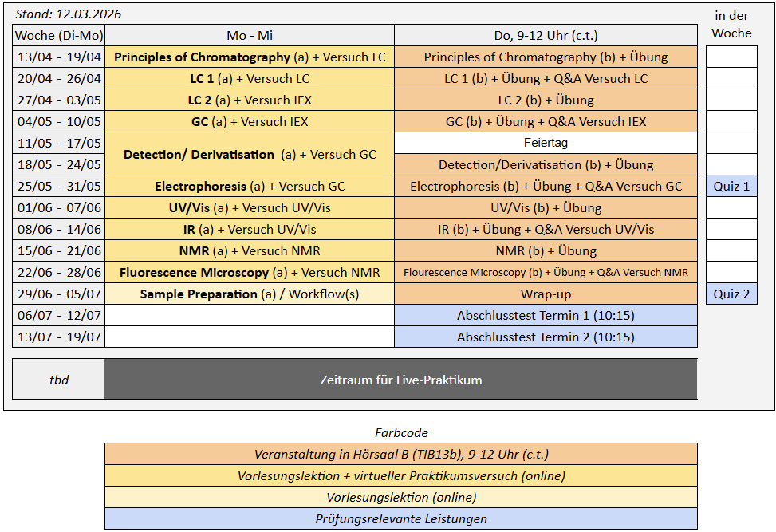The width and height of the screenshot is (776, 532).
Task: Click the Sample Preparation (a) / Workflow(s) cell
Action: pos(250,294)
